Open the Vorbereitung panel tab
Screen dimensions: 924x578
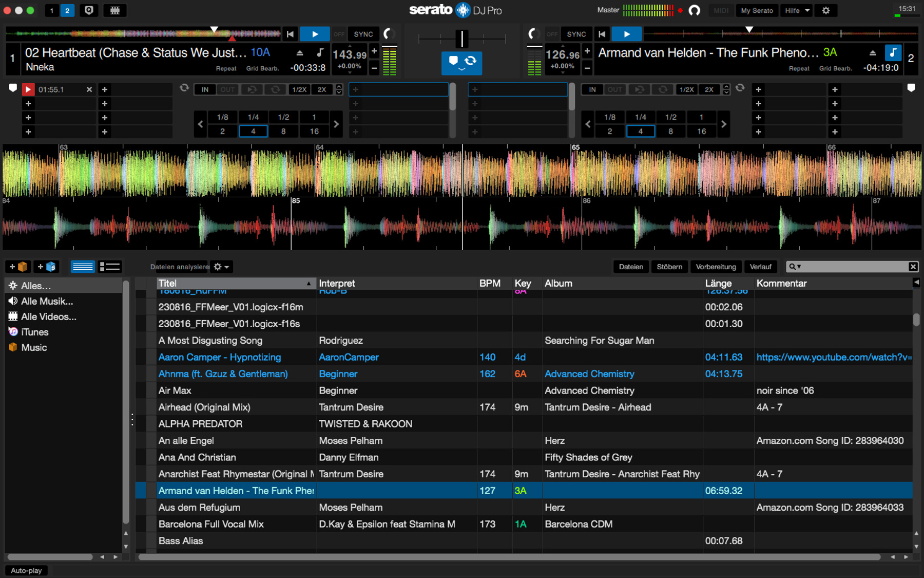[716, 267]
